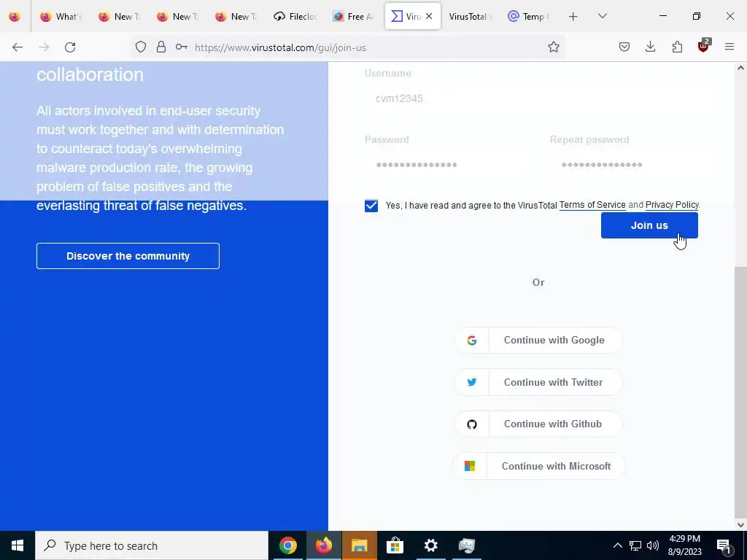Click the Join us button
The width and height of the screenshot is (747, 560).
tap(649, 225)
